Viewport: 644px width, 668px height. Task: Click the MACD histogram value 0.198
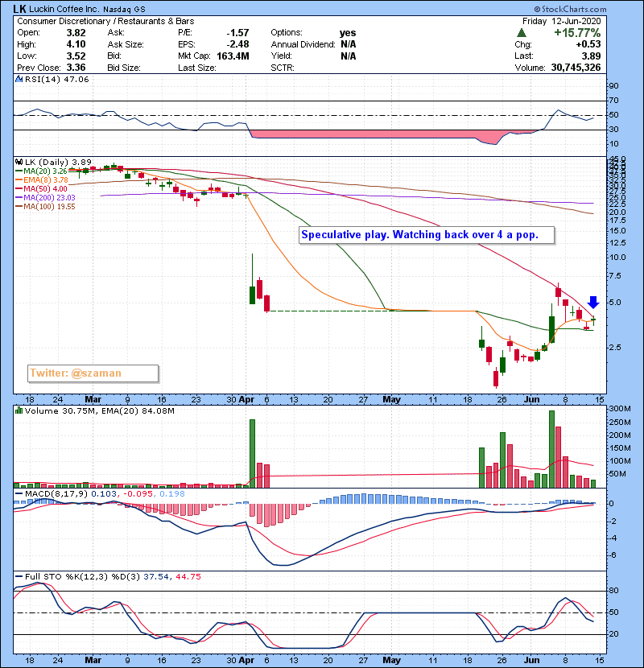click(x=172, y=494)
